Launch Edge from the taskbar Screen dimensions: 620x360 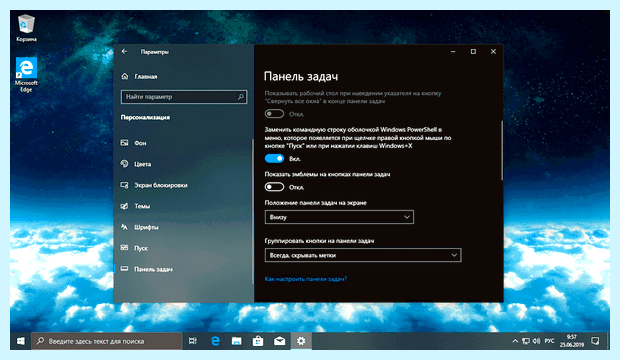coord(215,341)
